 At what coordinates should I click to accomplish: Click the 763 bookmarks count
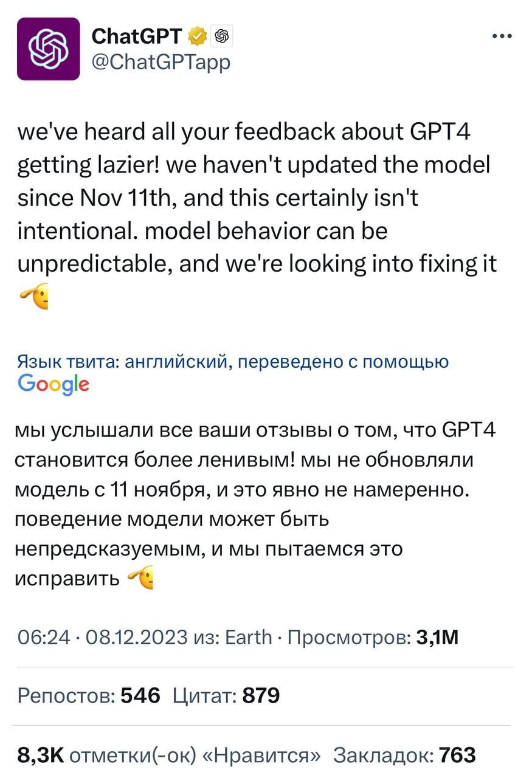point(457,754)
